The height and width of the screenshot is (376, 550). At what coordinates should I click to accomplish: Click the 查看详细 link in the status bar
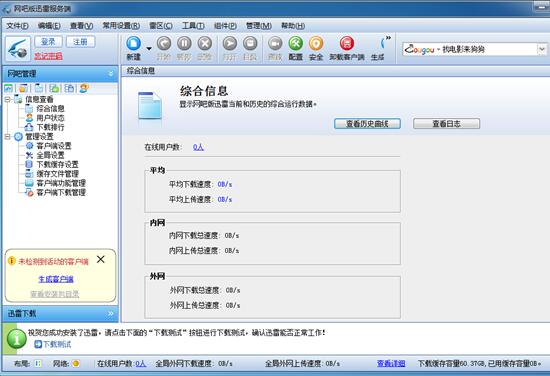point(391,363)
